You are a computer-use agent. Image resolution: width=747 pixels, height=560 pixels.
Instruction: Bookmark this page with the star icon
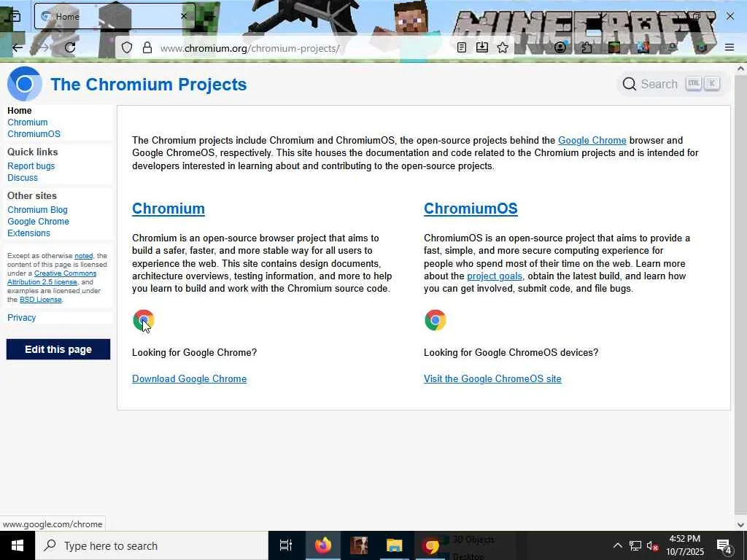pyautogui.click(x=503, y=47)
